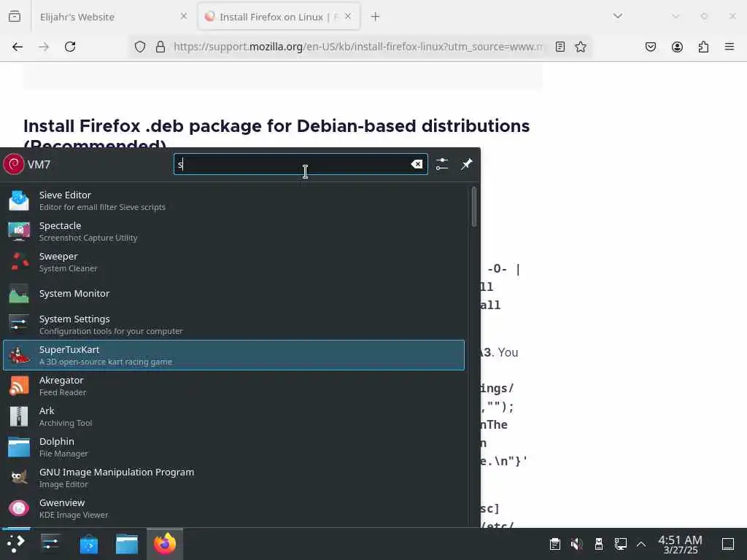Open Sweeper system cleaner
The width and height of the screenshot is (747, 560).
pyautogui.click(x=233, y=262)
